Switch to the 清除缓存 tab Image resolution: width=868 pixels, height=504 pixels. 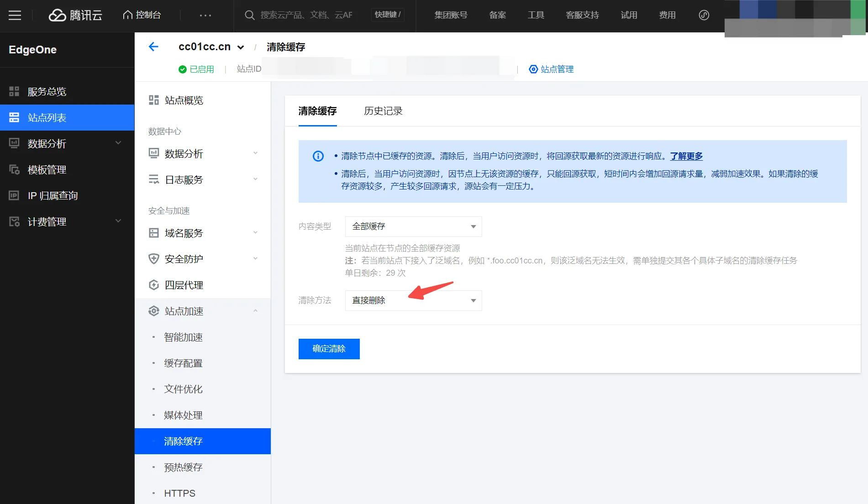[317, 111]
